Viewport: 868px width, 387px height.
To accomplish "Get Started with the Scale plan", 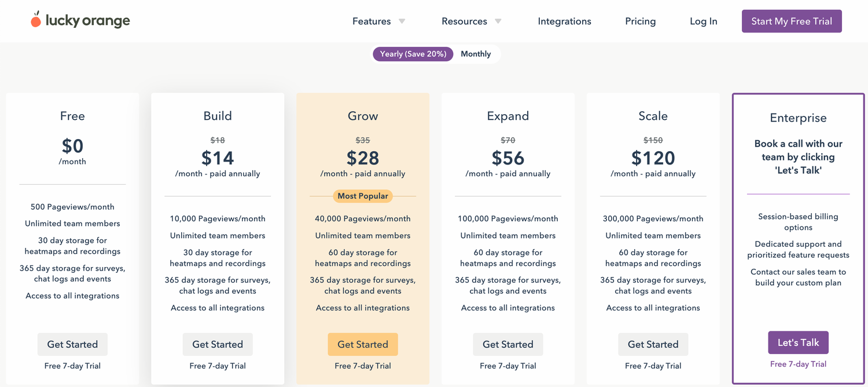I will [x=653, y=344].
